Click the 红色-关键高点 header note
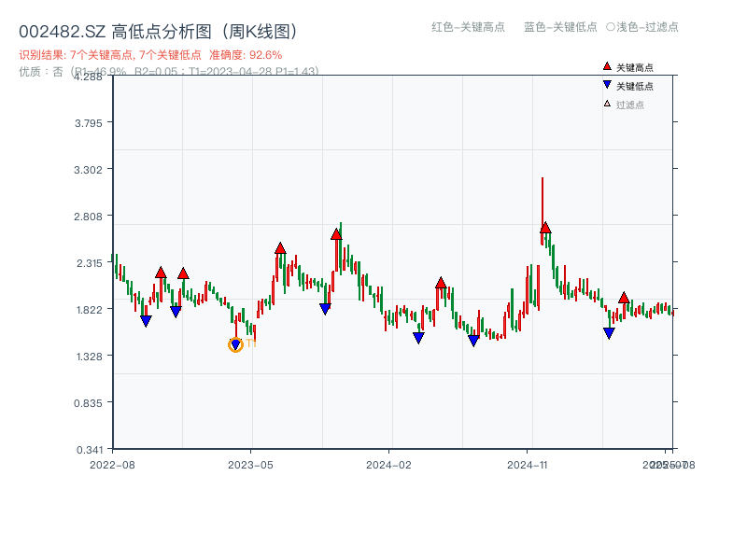 pyautogui.click(x=468, y=27)
